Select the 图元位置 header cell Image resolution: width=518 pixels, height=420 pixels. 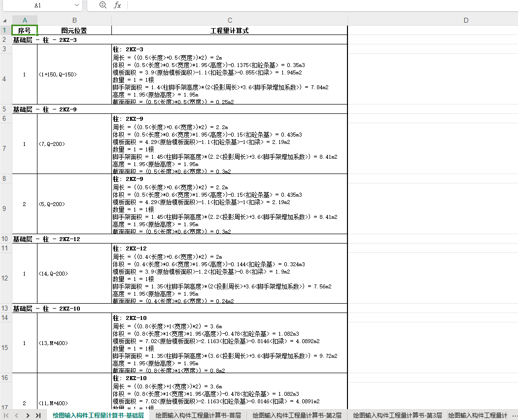[74, 31]
